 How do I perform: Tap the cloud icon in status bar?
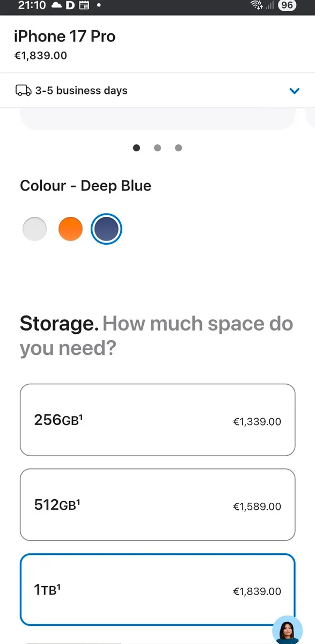pos(56,6)
